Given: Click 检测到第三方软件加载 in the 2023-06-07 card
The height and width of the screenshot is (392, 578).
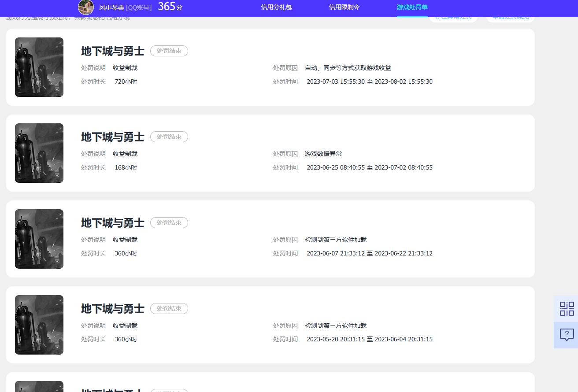Looking at the screenshot, I should click(x=336, y=240).
